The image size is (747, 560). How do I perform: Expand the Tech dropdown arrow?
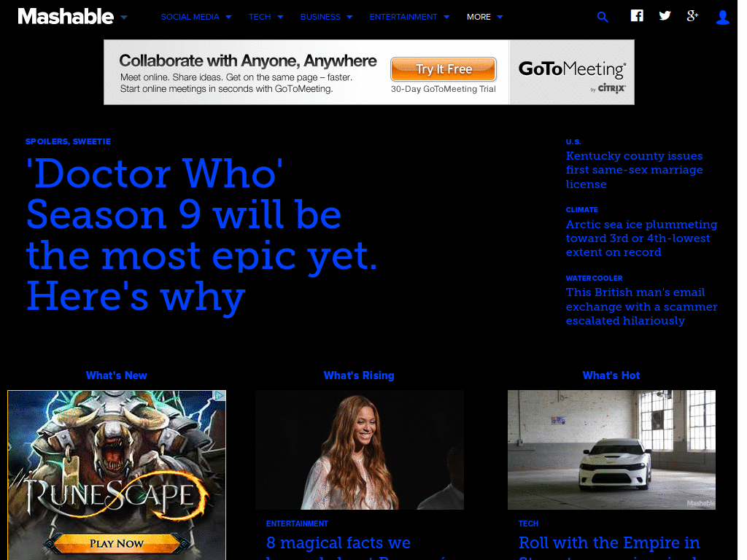point(280,17)
